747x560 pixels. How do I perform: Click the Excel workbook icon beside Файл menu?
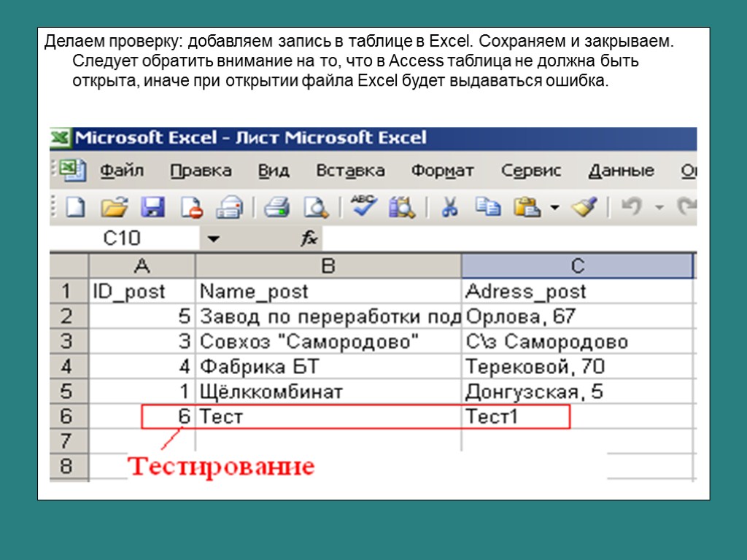click(x=72, y=170)
